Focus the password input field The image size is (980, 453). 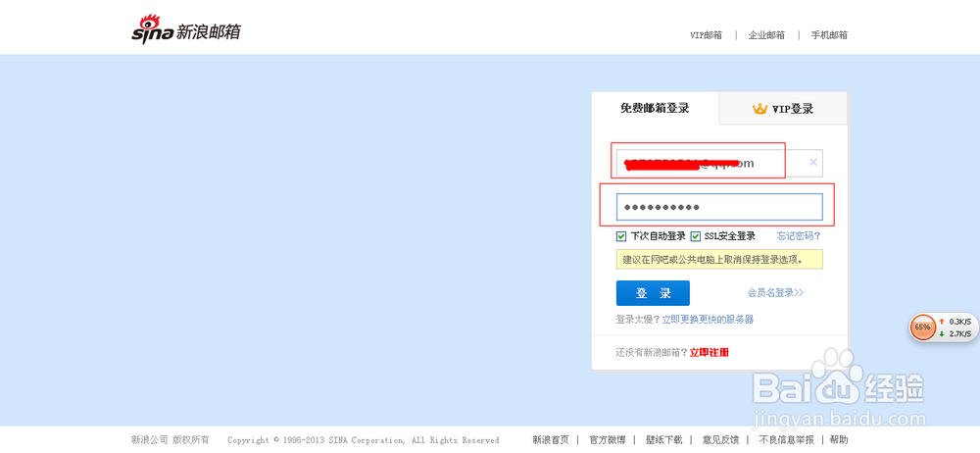[x=719, y=207]
